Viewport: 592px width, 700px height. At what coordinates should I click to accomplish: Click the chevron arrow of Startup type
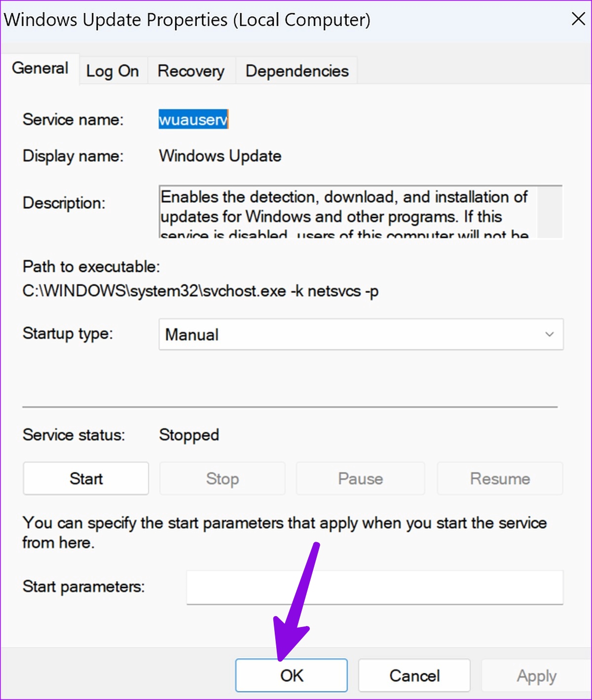pyautogui.click(x=549, y=334)
